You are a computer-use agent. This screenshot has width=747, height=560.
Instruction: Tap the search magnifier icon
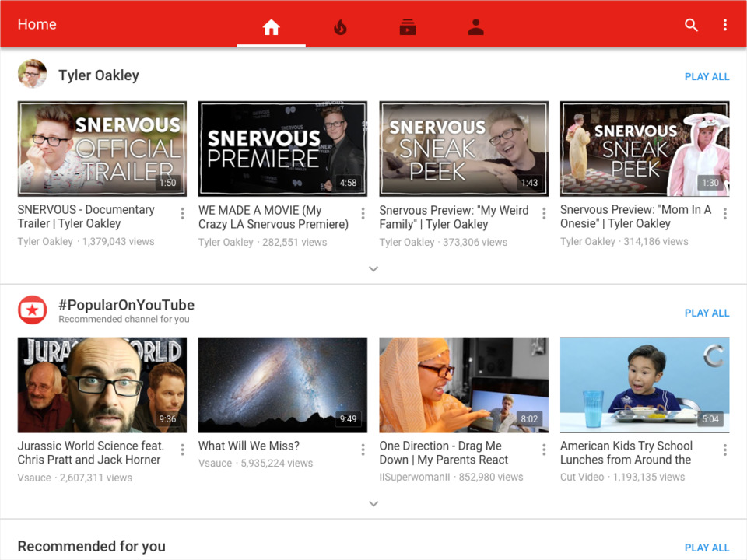(x=691, y=25)
